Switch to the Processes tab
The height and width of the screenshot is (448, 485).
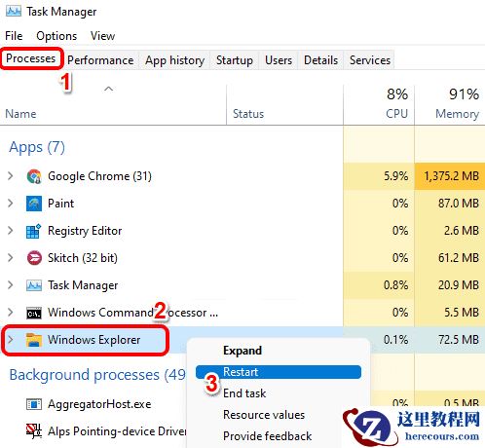31,58
